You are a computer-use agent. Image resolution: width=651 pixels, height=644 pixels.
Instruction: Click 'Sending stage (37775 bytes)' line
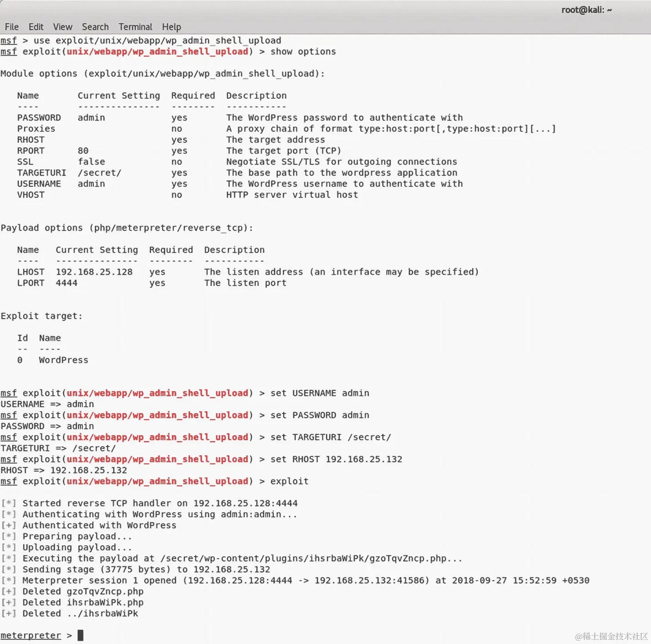click(x=136, y=569)
